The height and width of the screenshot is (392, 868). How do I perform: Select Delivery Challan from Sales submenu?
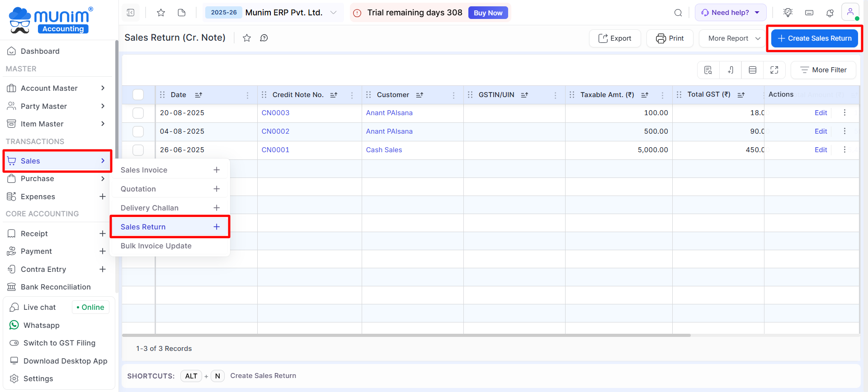point(150,208)
